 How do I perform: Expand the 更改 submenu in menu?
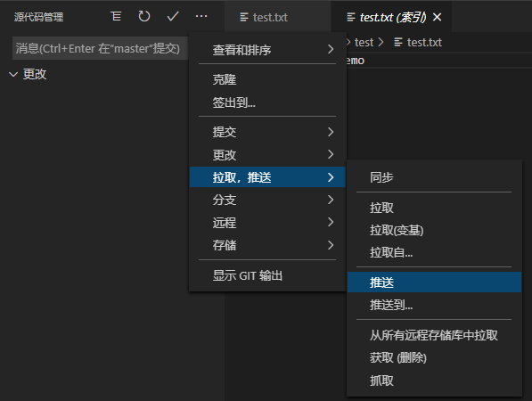click(267, 155)
